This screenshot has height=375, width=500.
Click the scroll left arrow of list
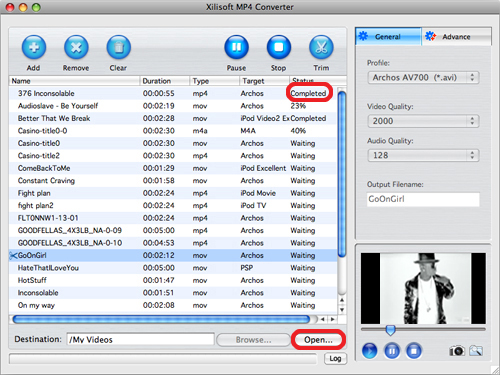(323, 319)
